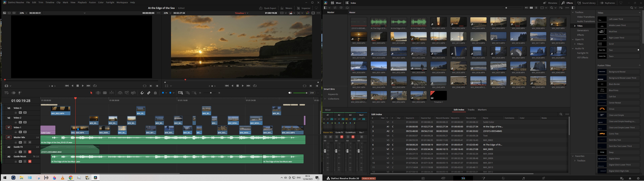Toggle EQ on mixer channel A1
This screenshot has height=181, width=644.
tap(332, 119)
